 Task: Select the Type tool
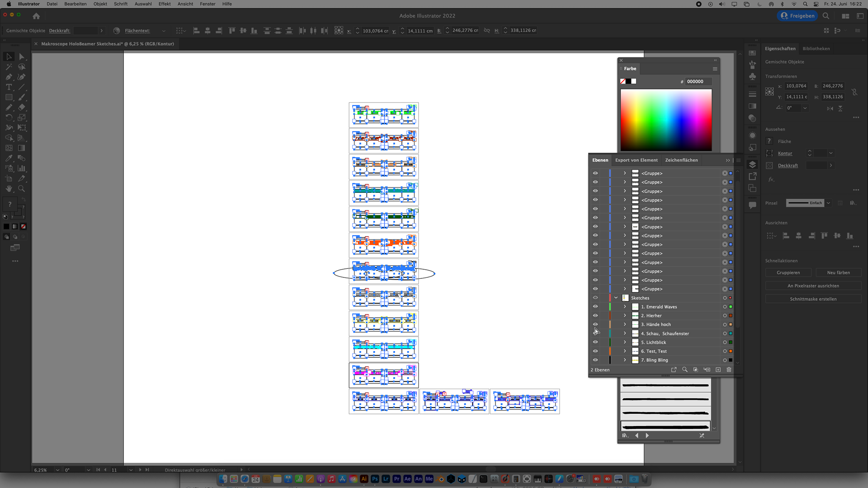(x=9, y=87)
